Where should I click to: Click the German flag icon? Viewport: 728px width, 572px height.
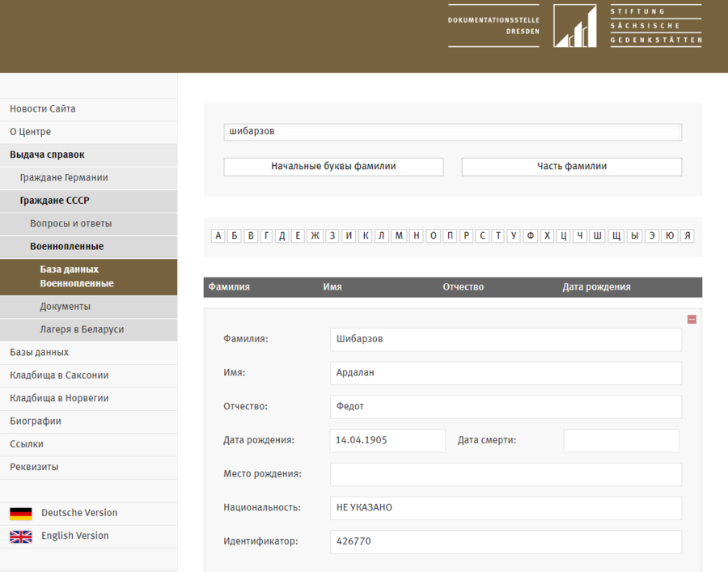(x=21, y=514)
